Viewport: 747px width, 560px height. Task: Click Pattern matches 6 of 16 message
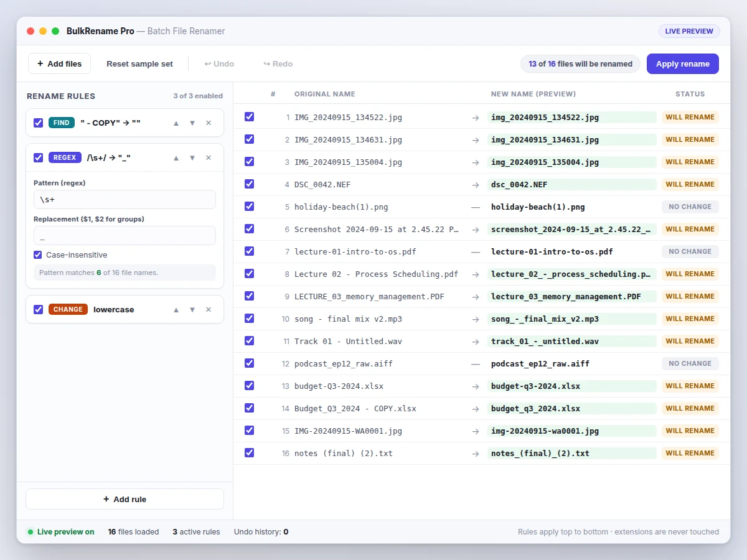pos(125,273)
